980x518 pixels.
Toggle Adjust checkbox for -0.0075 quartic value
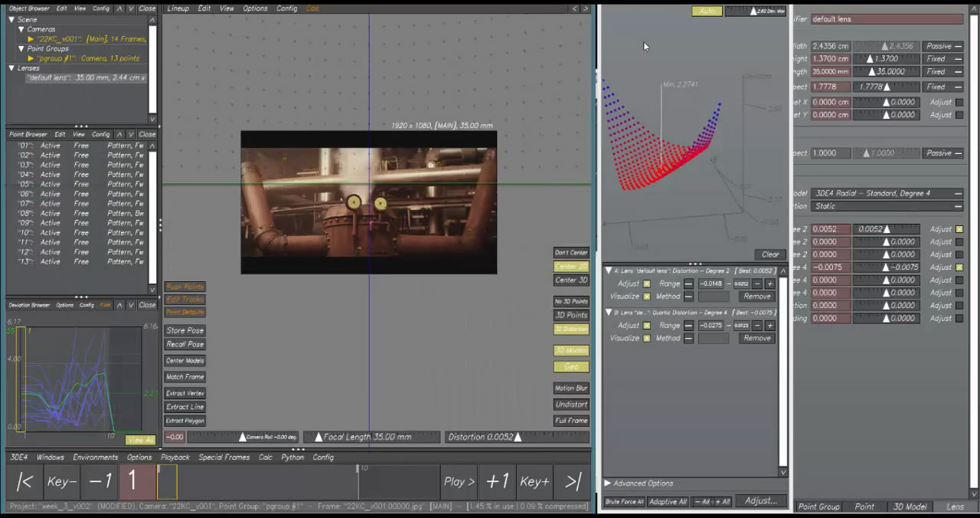[x=959, y=267]
